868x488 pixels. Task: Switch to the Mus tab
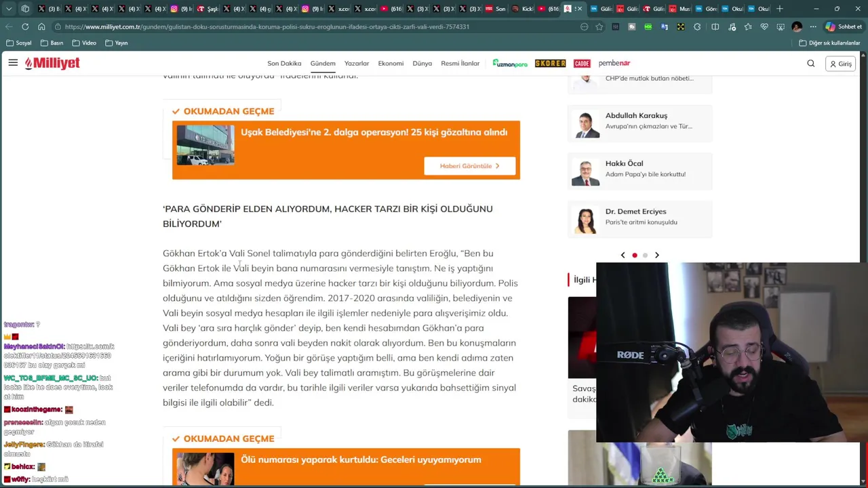pos(679,9)
